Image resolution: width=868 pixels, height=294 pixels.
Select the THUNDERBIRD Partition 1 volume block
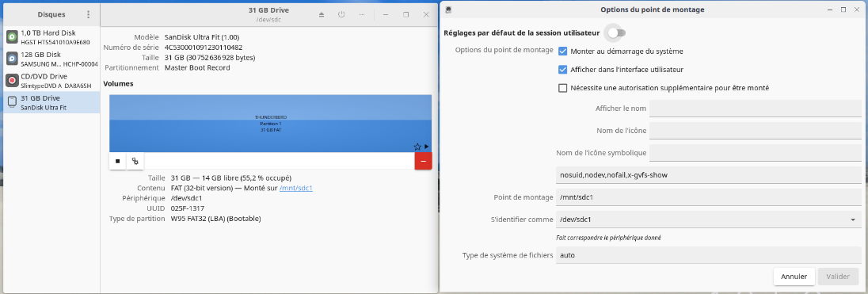pyautogui.click(x=270, y=124)
